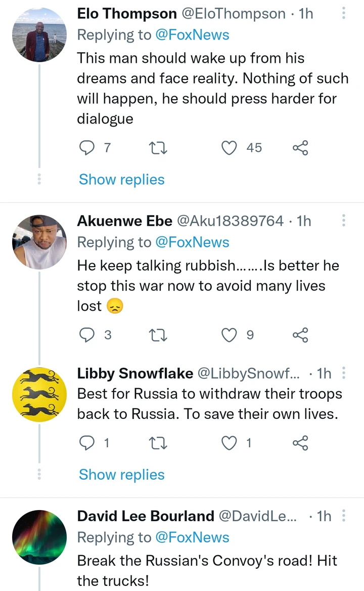Show replies under Libby Snowflake's tweet
Screen dimensions: 364x591
(x=121, y=475)
